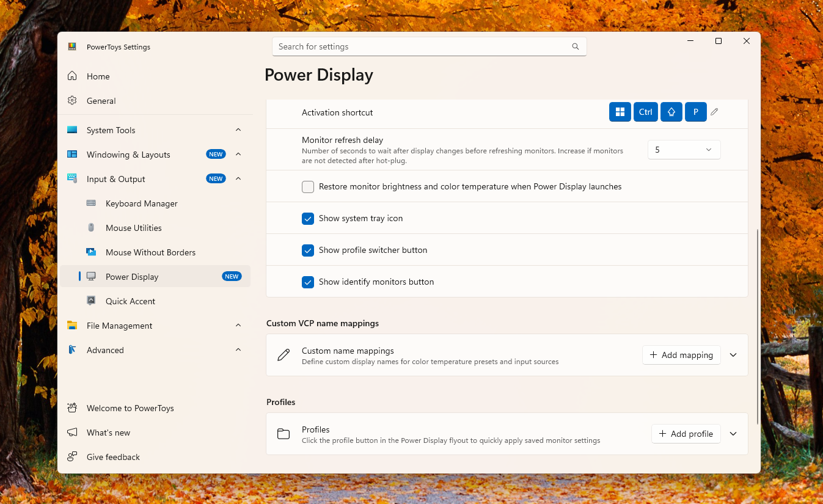This screenshot has width=823, height=504.
Task: Click the Welcome to PowerToys icon
Action: pos(72,408)
